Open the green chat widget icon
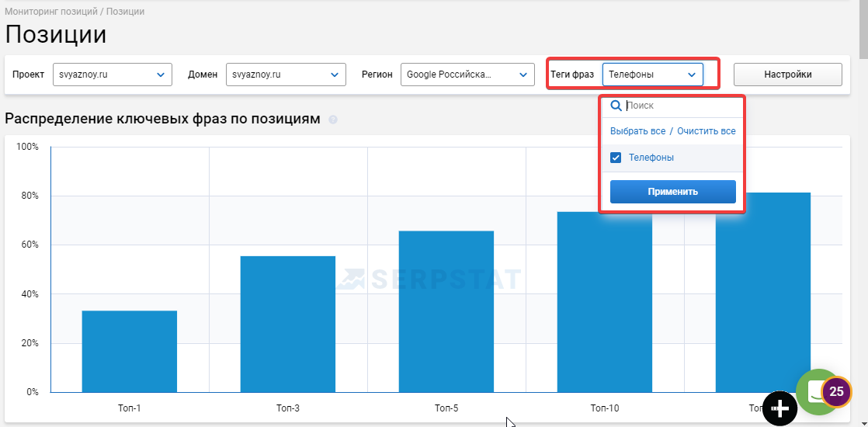 (x=817, y=391)
